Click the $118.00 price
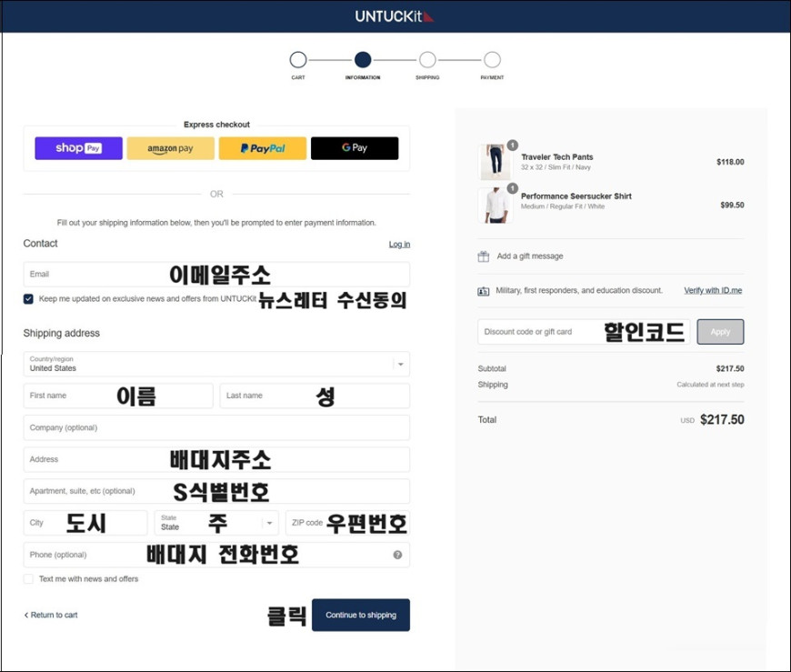791x672 pixels. (x=730, y=162)
